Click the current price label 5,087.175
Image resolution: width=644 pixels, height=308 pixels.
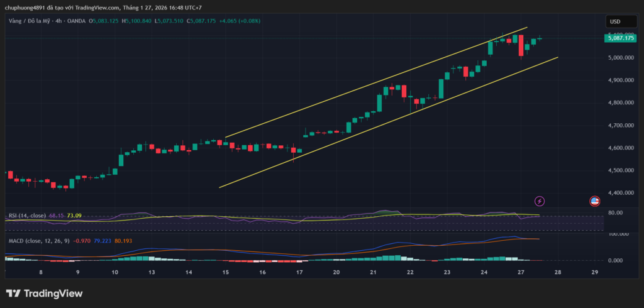pyautogui.click(x=620, y=38)
